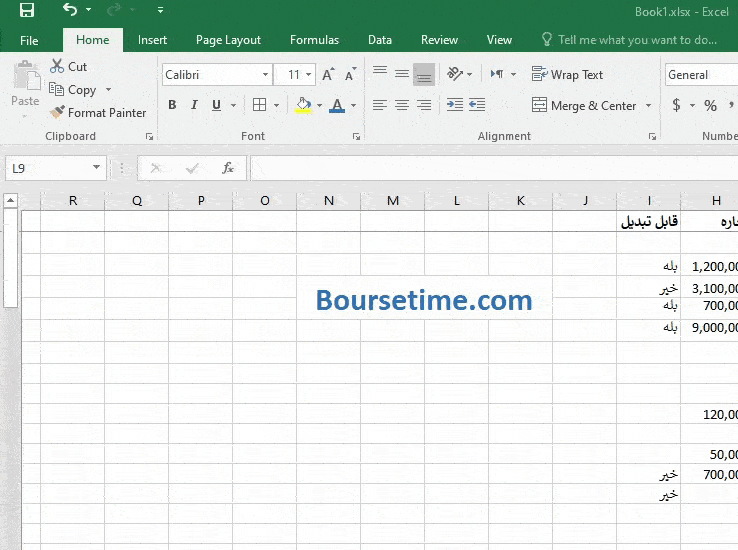Select Top Align icon

coord(380,71)
